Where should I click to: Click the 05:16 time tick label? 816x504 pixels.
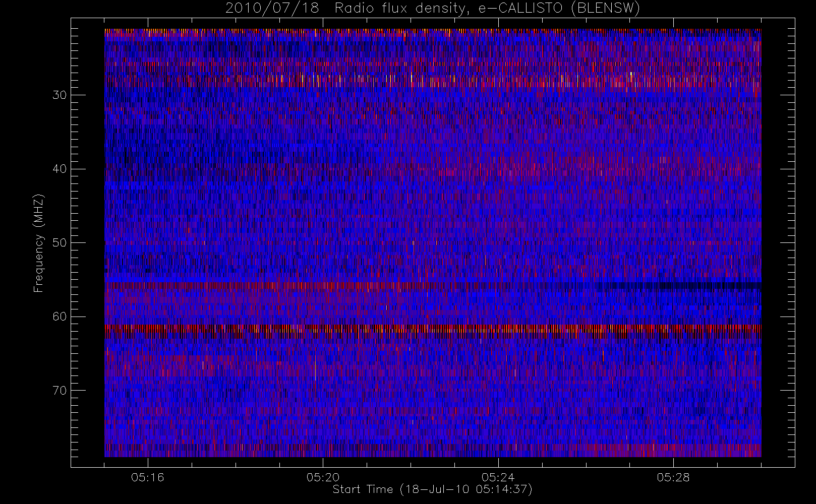coord(148,477)
